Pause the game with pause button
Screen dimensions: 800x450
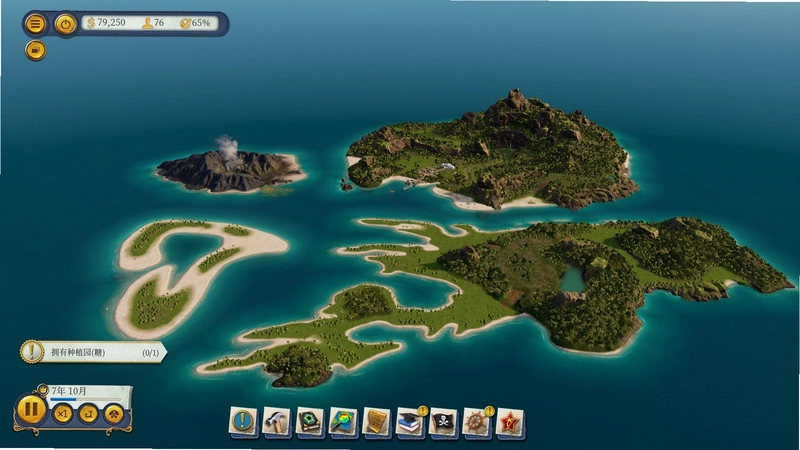pos(31,410)
